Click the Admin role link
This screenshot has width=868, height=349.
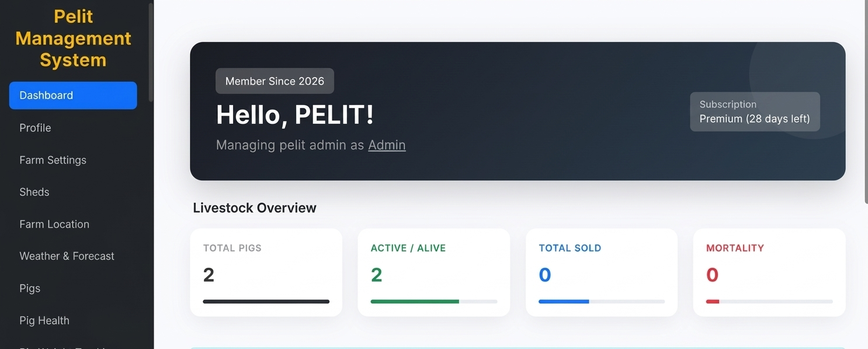(x=387, y=145)
